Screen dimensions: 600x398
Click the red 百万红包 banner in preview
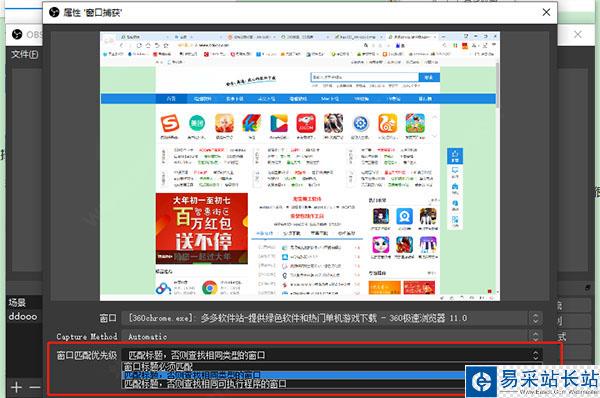click(202, 228)
